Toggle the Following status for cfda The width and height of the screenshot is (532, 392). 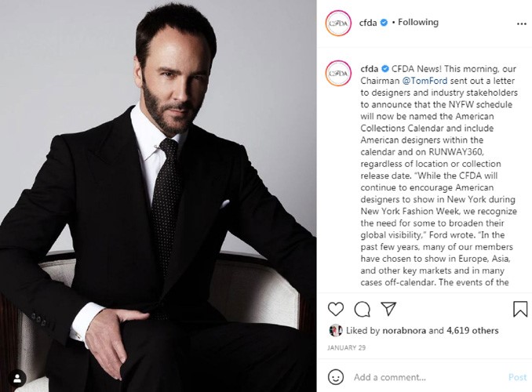[418, 23]
